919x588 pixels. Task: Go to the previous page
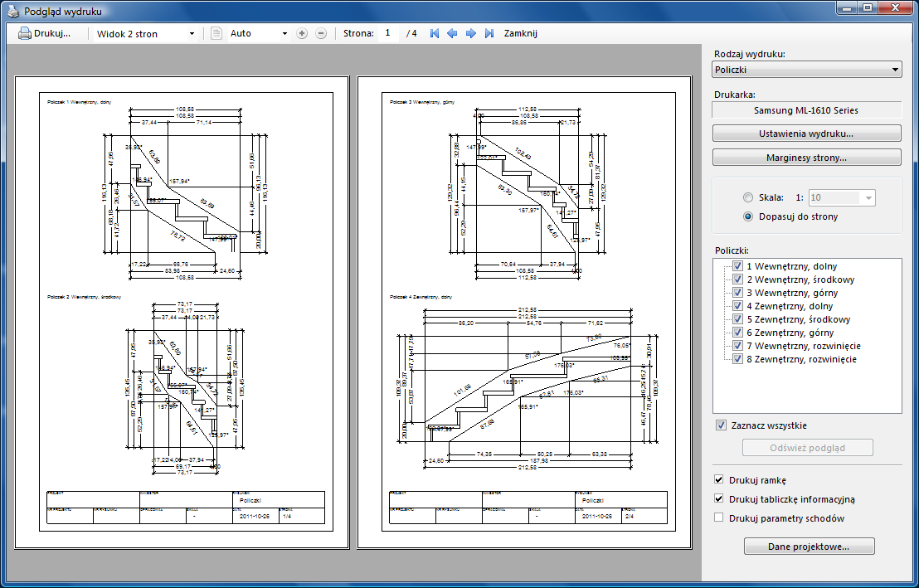click(x=452, y=34)
